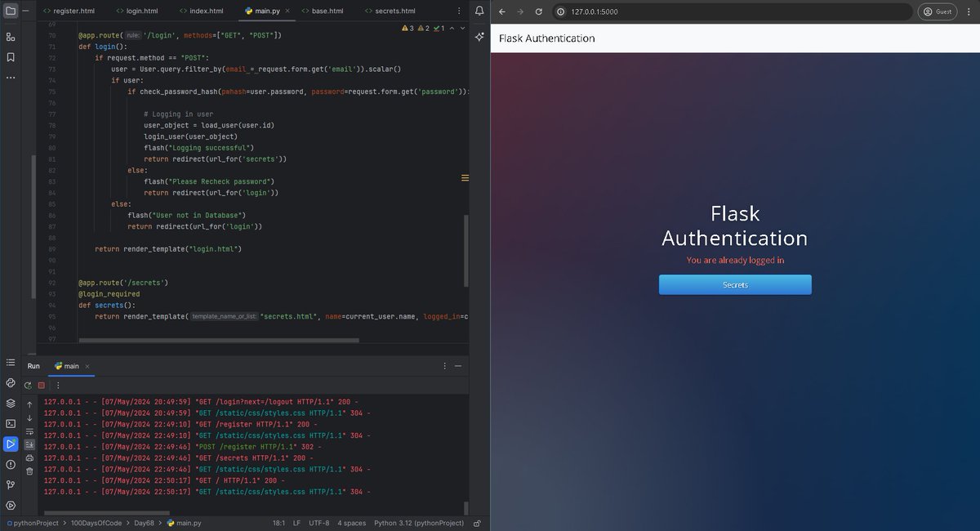Switch to login.html editor tab

[x=136, y=11]
